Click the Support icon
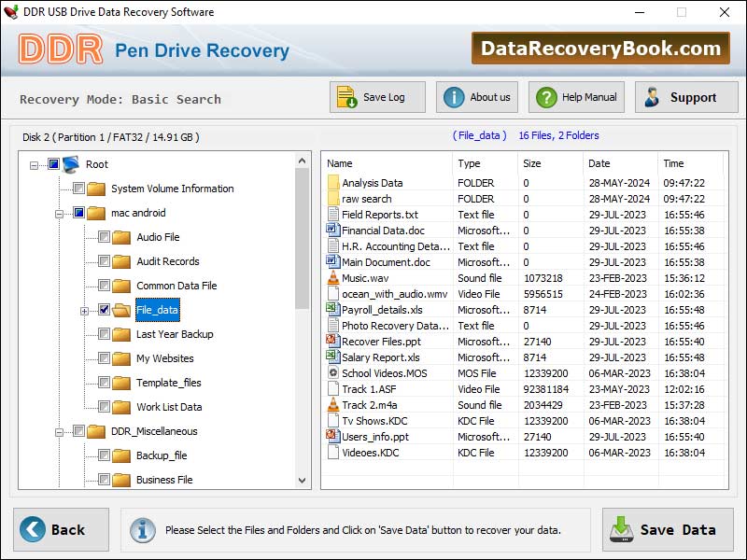 tap(653, 96)
